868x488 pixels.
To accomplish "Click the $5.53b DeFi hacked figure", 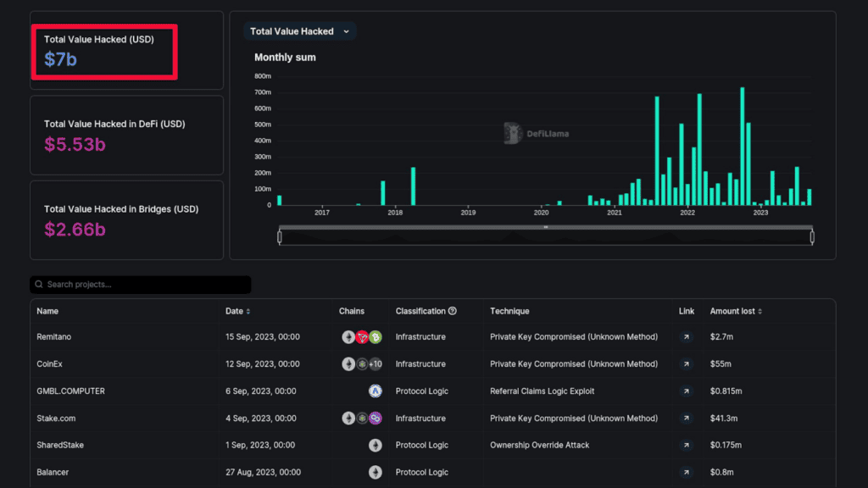I will pos(75,144).
